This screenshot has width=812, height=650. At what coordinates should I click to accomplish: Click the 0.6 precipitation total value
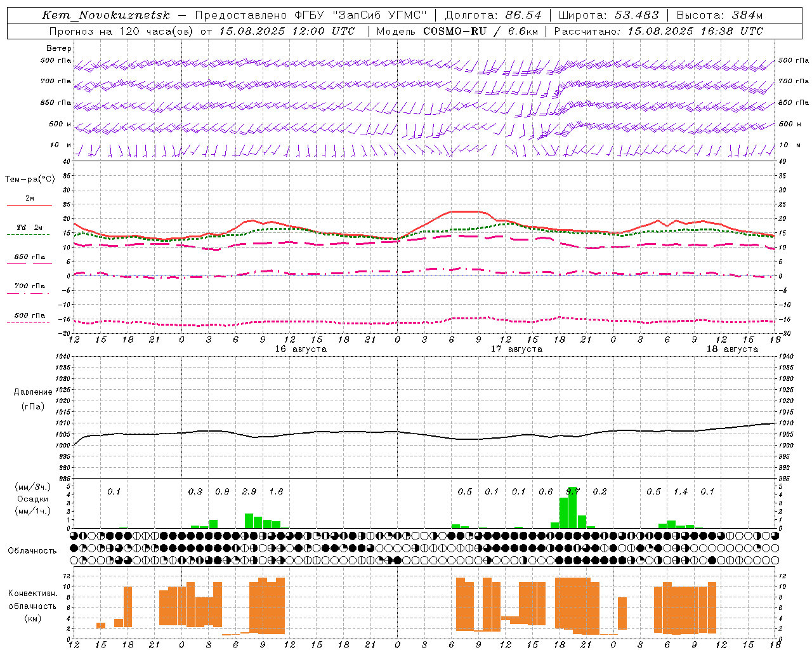[546, 492]
